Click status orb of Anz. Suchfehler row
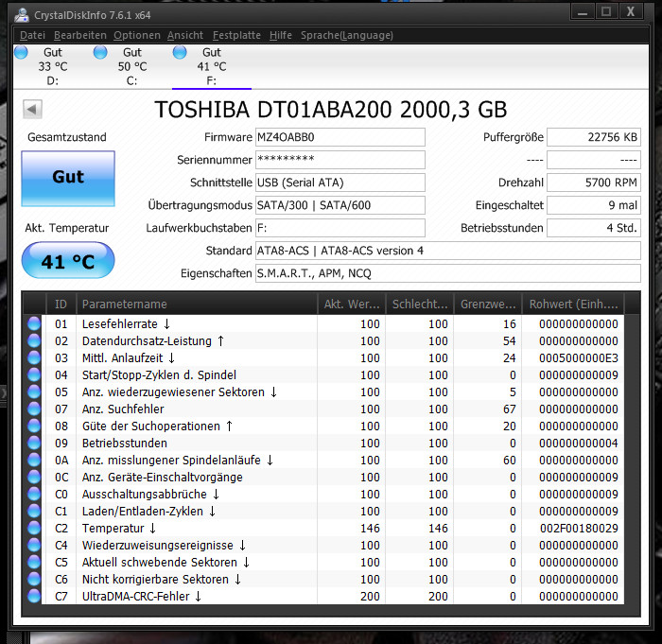Image resolution: width=662 pixels, height=644 pixels. click(34, 409)
